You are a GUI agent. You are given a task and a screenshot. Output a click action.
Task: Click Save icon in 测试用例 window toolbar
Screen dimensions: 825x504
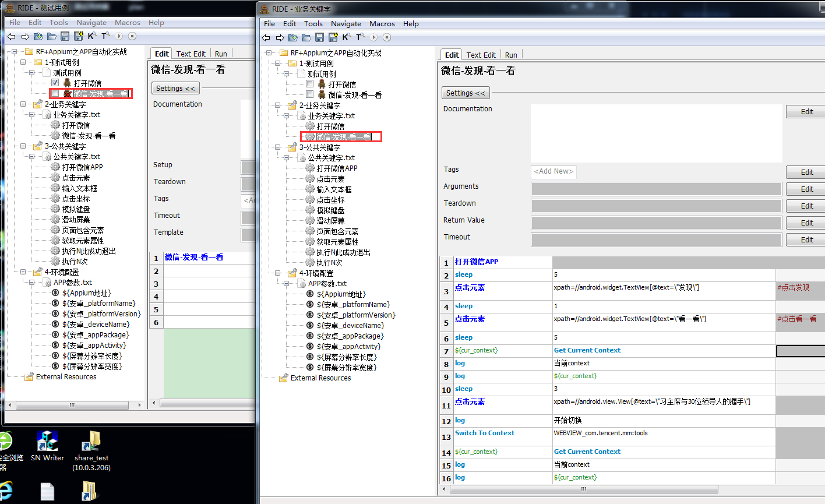(65, 36)
